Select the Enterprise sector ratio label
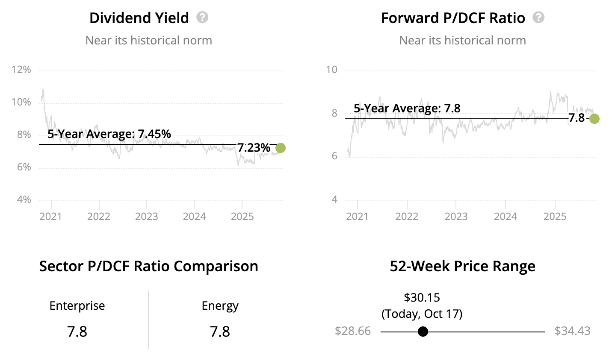This screenshot has height=364, width=615. (x=77, y=306)
